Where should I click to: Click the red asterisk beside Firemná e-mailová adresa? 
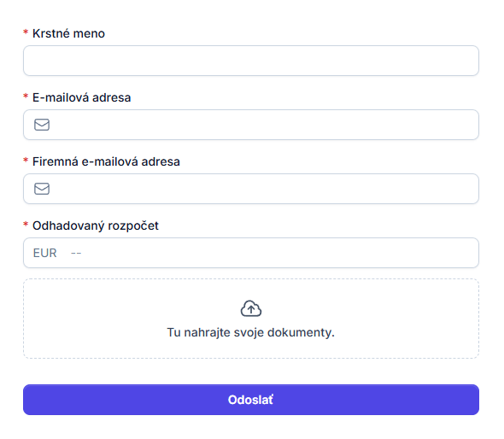point(26,160)
